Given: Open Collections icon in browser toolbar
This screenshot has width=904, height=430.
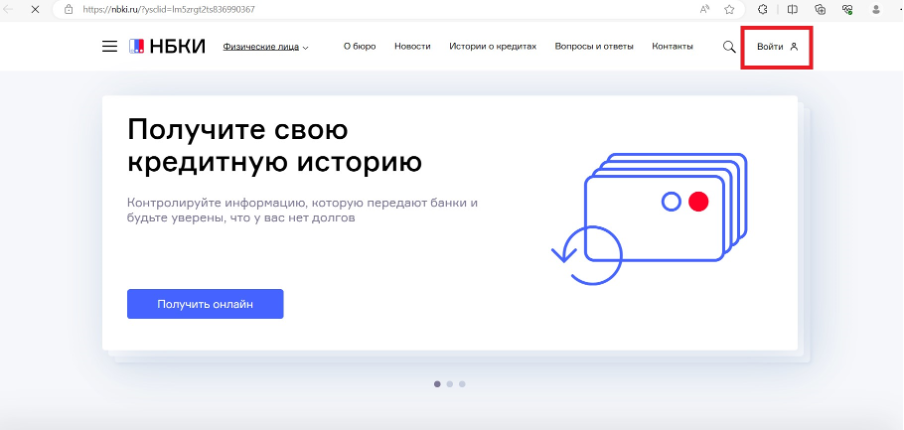Looking at the screenshot, I should click(x=820, y=9).
